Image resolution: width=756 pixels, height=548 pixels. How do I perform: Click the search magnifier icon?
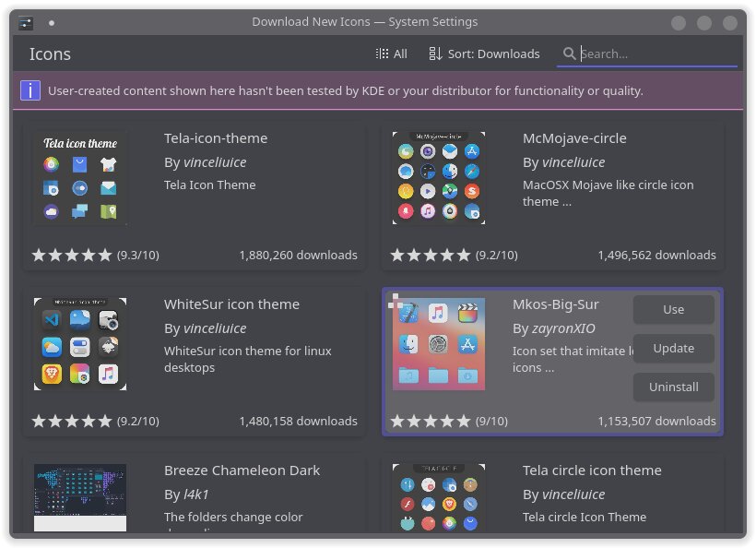(570, 54)
